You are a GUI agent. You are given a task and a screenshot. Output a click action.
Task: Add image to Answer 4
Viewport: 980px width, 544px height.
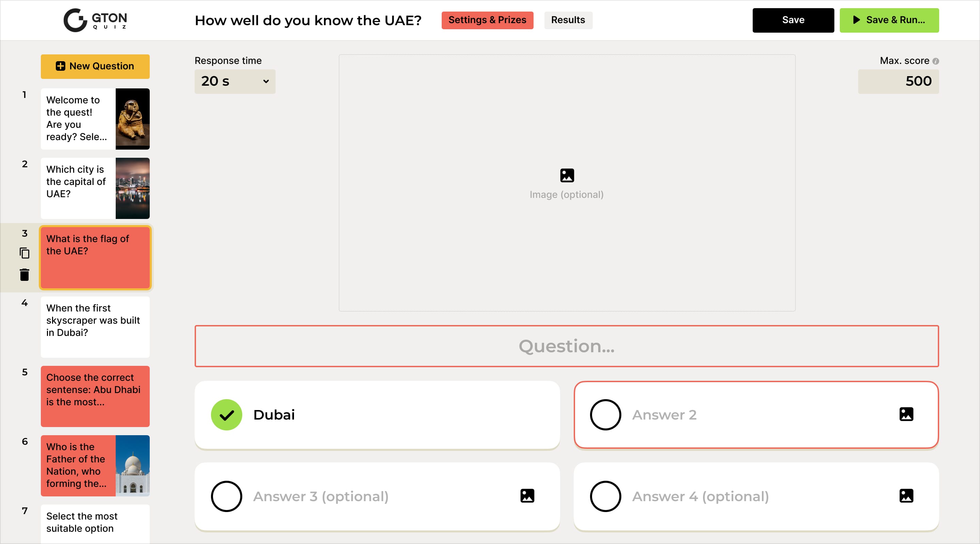906,496
